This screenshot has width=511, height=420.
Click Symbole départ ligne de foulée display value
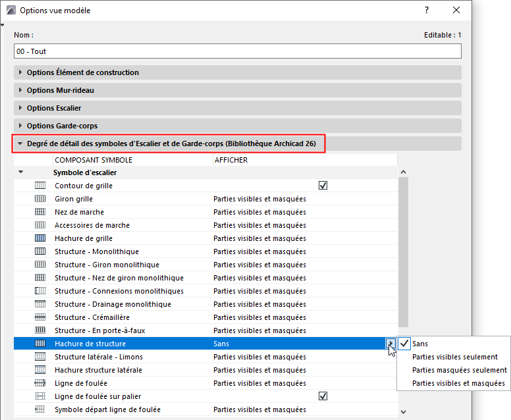tap(259, 409)
